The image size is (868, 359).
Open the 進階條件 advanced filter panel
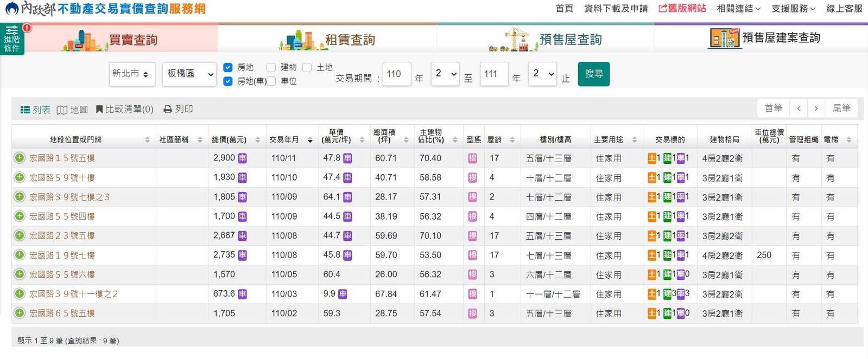pyautogui.click(x=12, y=39)
